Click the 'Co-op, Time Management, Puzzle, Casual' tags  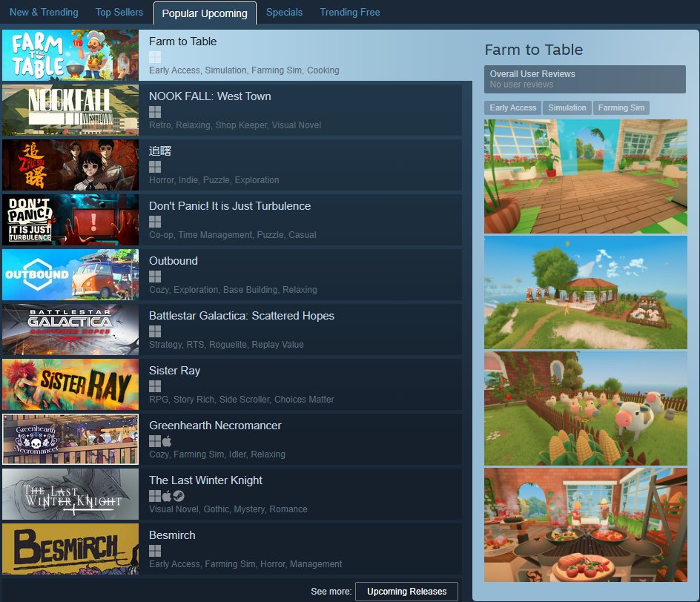coord(233,235)
